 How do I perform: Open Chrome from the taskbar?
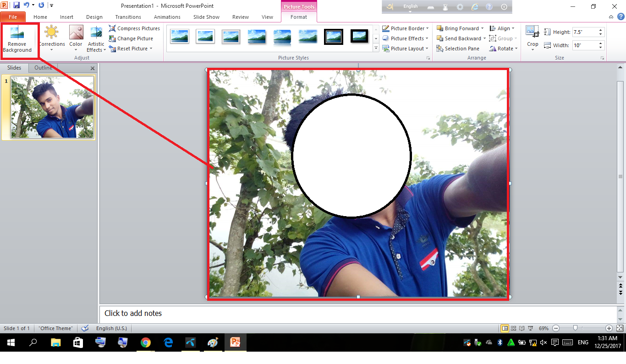[x=146, y=342]
